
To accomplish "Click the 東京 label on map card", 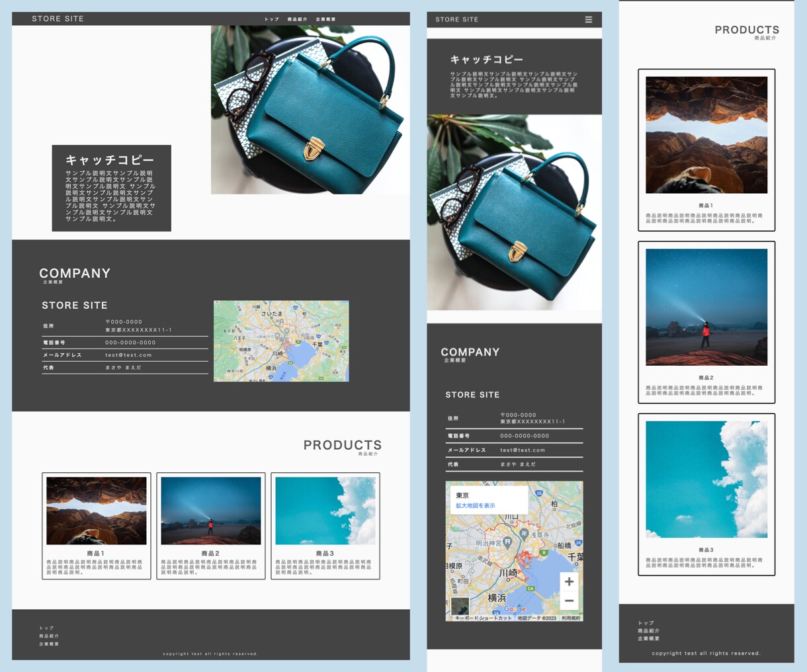I will tap(462, 495).
